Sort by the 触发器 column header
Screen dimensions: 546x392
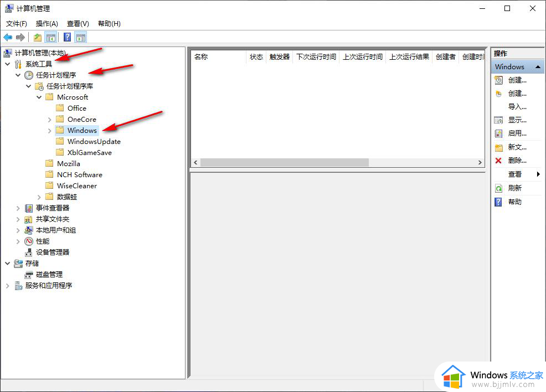[279, 57]
